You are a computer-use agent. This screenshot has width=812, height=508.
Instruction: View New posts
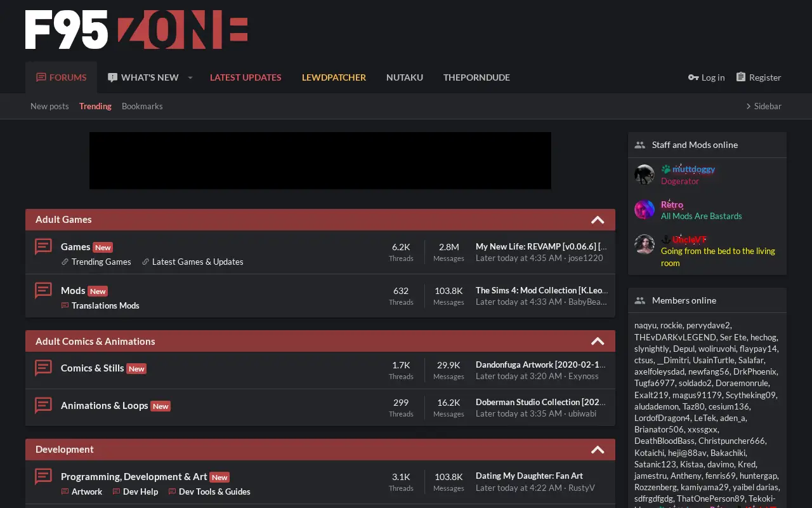pos(49,106)
